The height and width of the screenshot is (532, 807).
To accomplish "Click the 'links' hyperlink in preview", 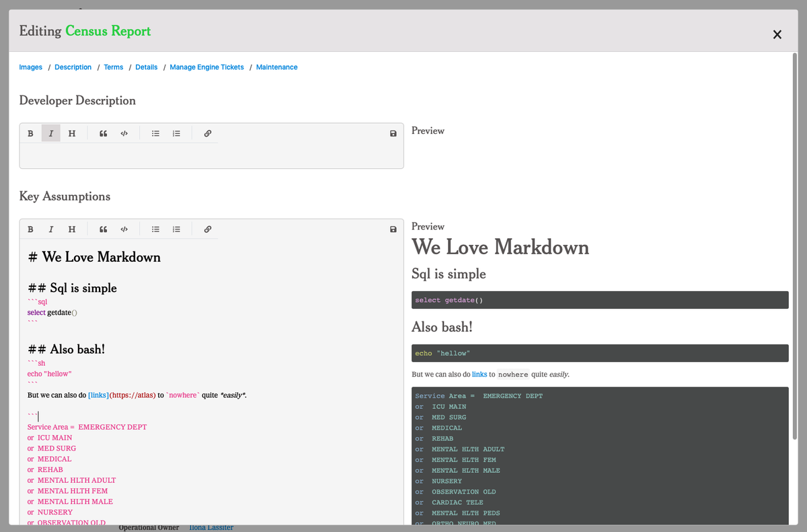I will coord(479,374).
